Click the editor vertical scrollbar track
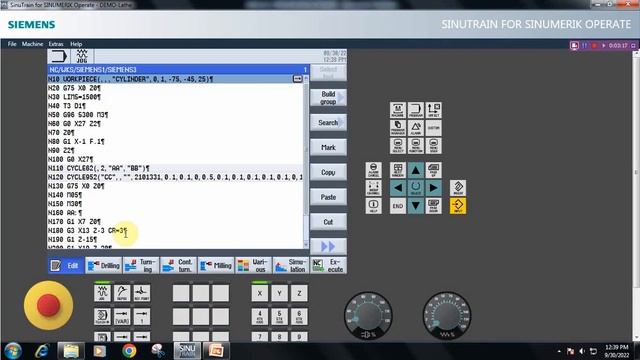The image size is (640, 360). tap(306, 162)
